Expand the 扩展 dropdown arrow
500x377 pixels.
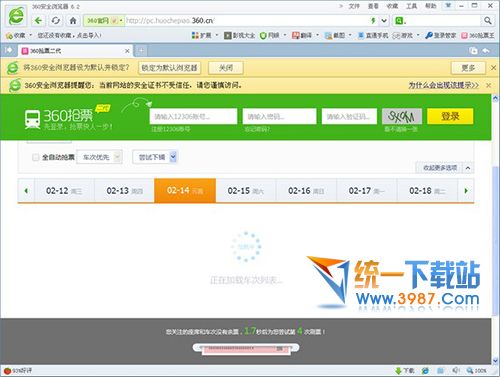pyautogui.click(x=217, y=35)
